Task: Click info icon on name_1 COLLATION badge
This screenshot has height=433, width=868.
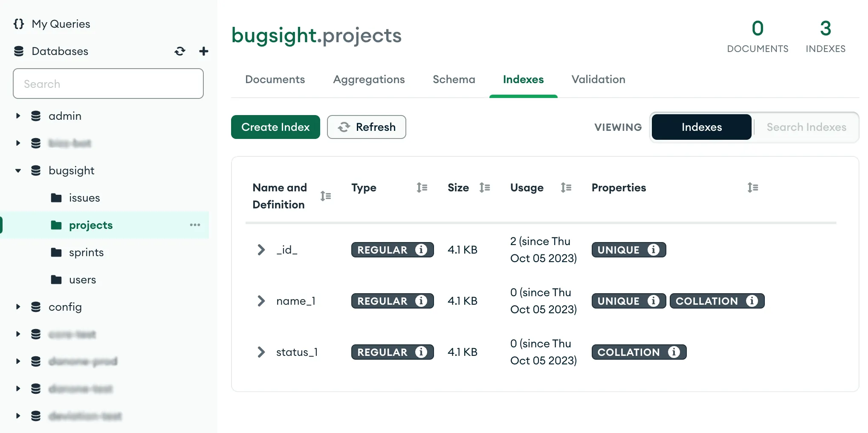Action: tap(752, 301)
